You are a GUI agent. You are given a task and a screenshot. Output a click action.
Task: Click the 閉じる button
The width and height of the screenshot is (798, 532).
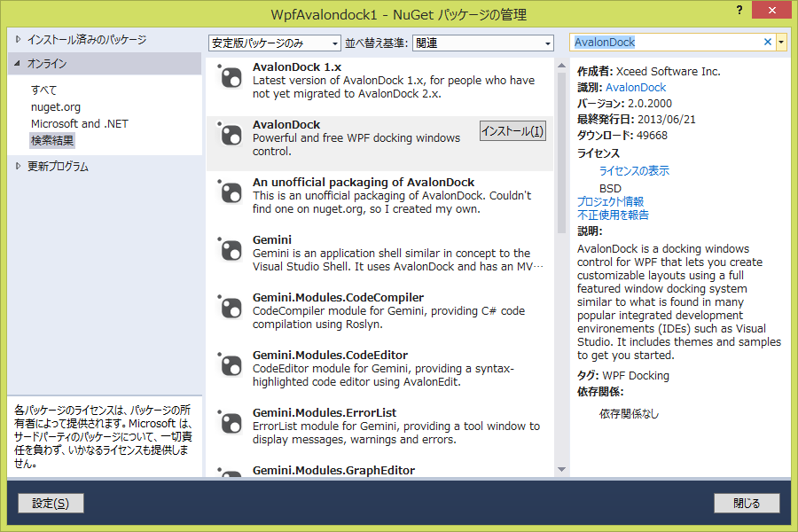pyautogui.click(x=747, y=504)
